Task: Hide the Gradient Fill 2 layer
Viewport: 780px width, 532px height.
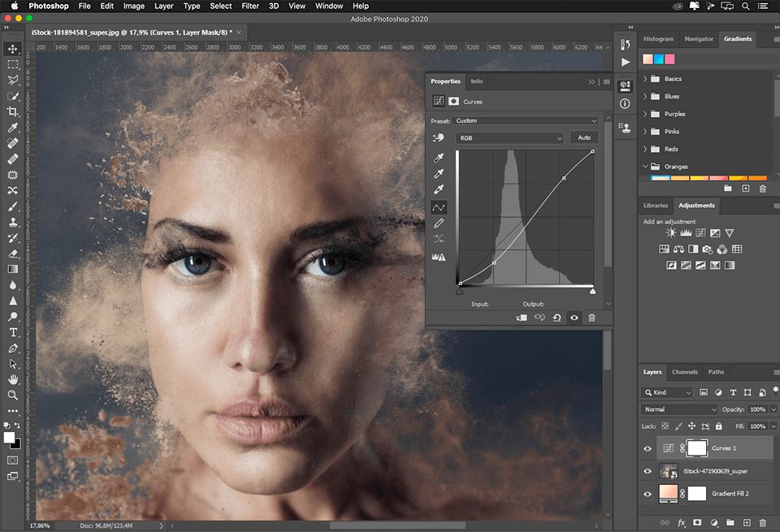Action: point(648,493)
